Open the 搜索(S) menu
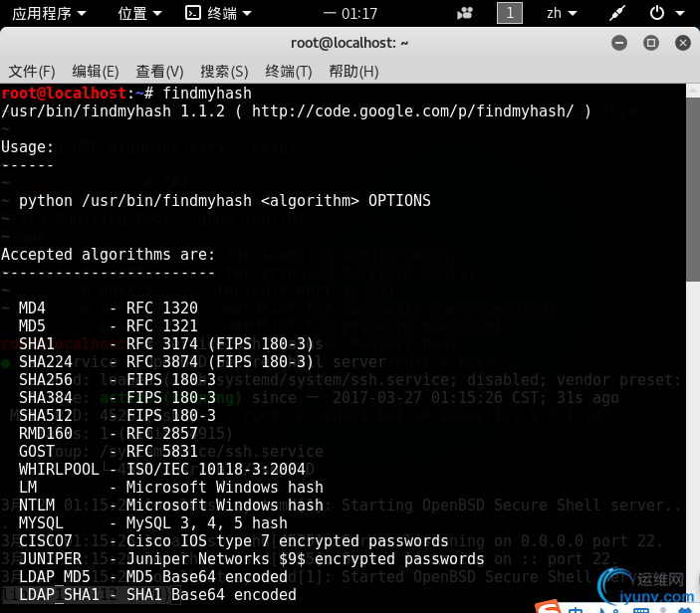The height and width of the screenshot is (613, 700). point(224,72)
